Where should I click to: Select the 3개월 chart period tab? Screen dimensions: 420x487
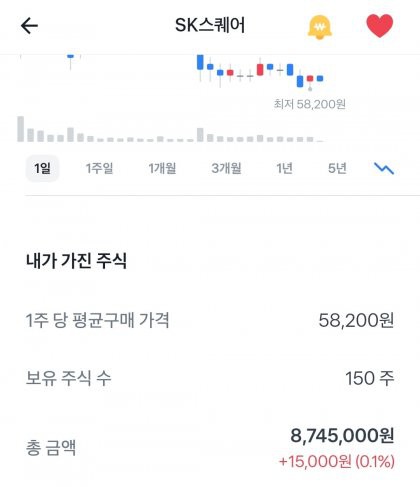(226, 168)
